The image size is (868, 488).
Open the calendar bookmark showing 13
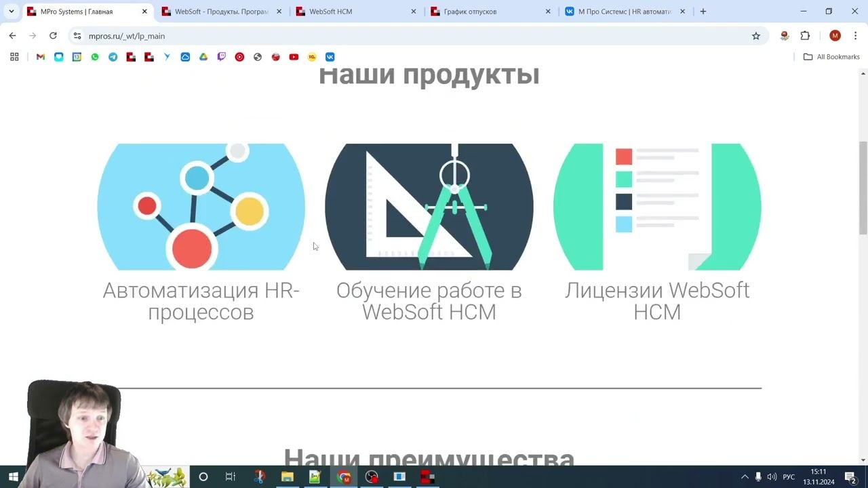tap(77, 57)
